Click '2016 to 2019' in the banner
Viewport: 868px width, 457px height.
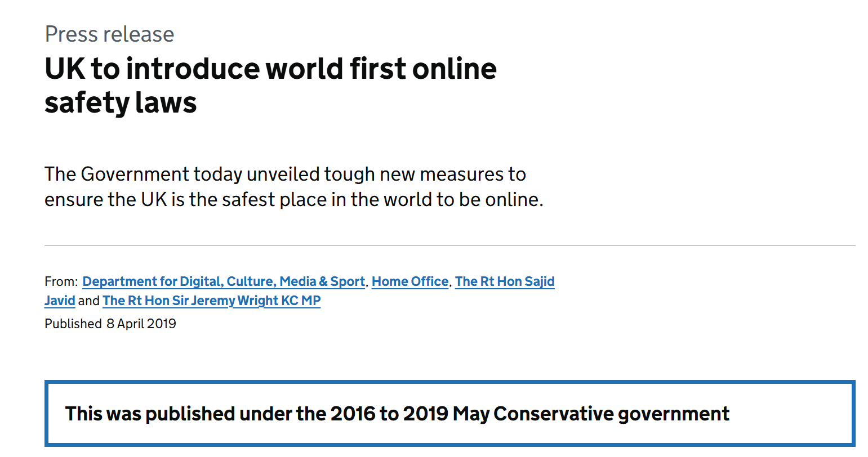click(390, 414)
